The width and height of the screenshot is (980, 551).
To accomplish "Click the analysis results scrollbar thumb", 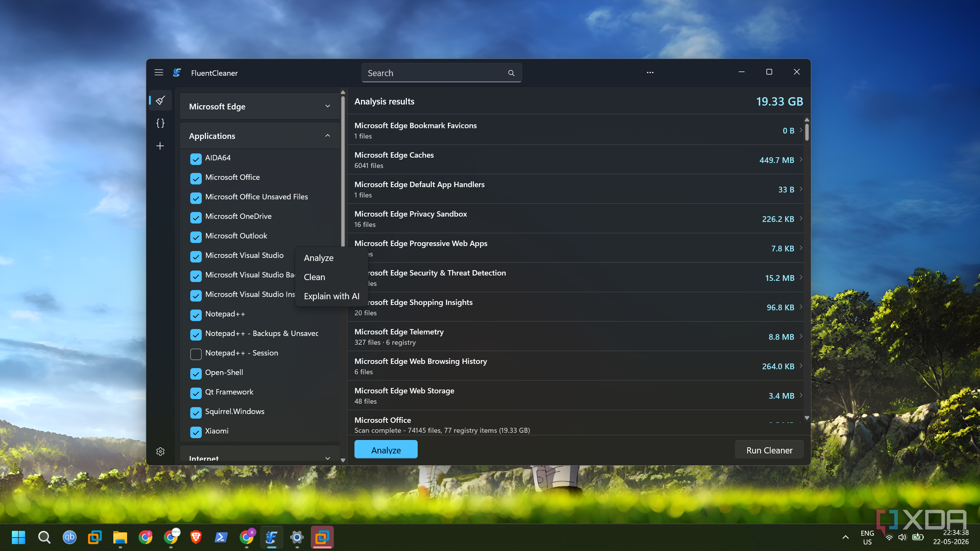I will (x=807, y=132).
